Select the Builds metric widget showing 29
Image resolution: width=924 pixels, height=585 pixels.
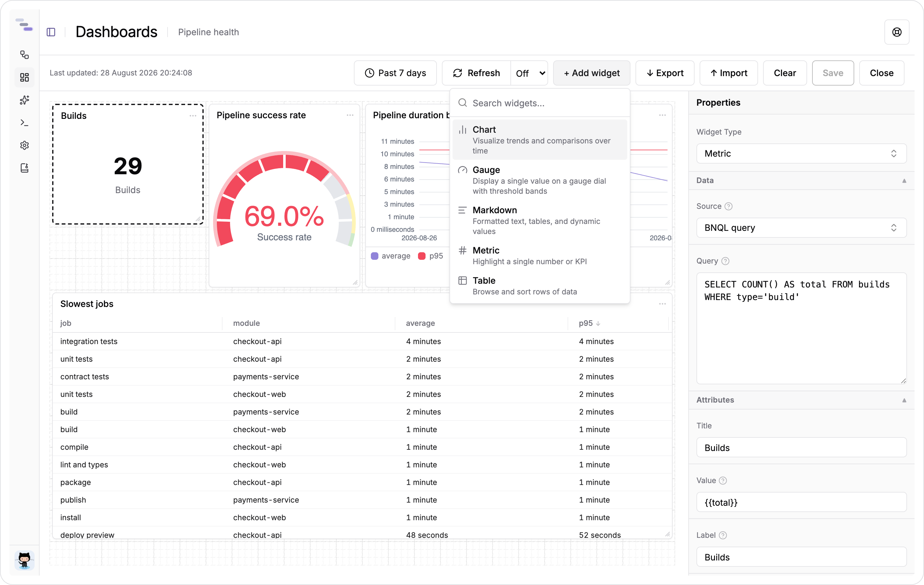(x=128, y=164)
